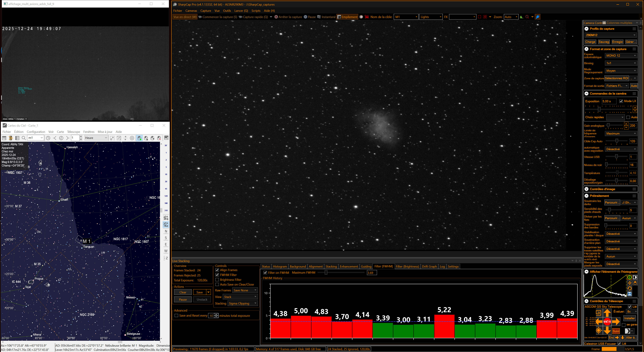Open the Nom de la cible dropdown

coord(406,17)
